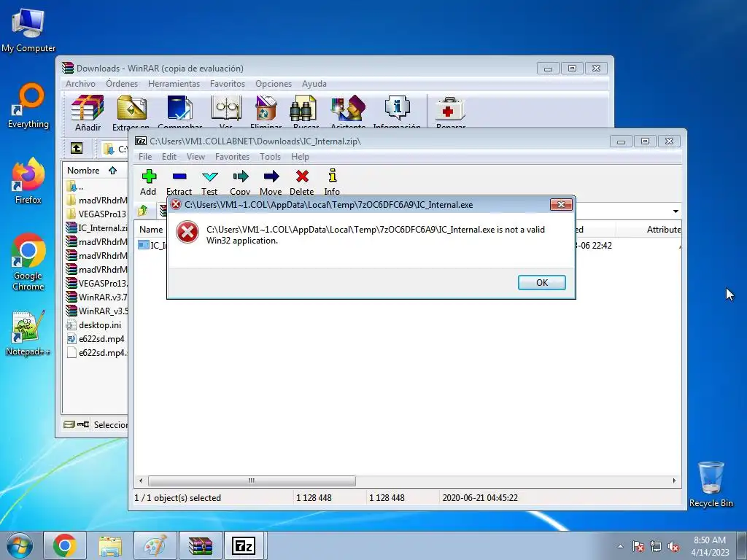Open the Windows Start menu
747x560 pixels.
[x=20, y=545]
